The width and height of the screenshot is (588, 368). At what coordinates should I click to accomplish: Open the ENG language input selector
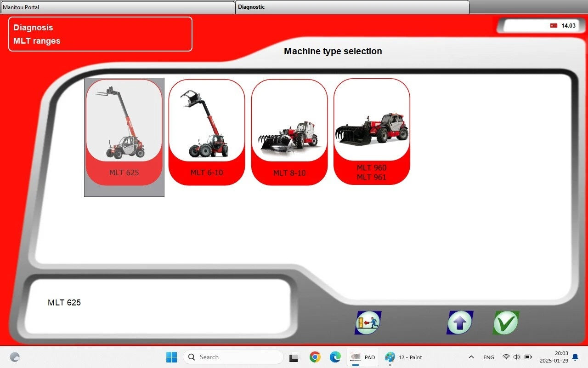pyautogui.click(x=489, y=357)
